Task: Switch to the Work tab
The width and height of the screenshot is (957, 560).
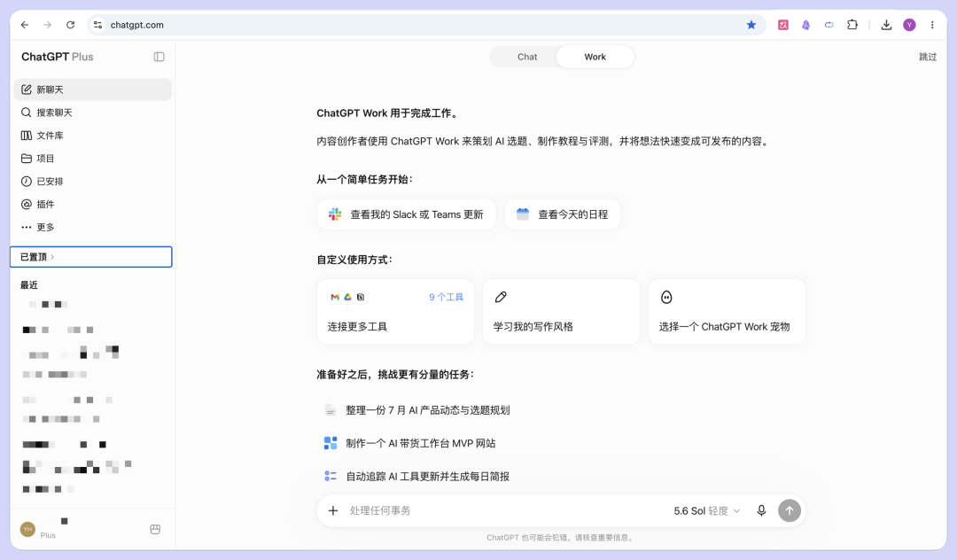Action: click(x=595, y=57)
